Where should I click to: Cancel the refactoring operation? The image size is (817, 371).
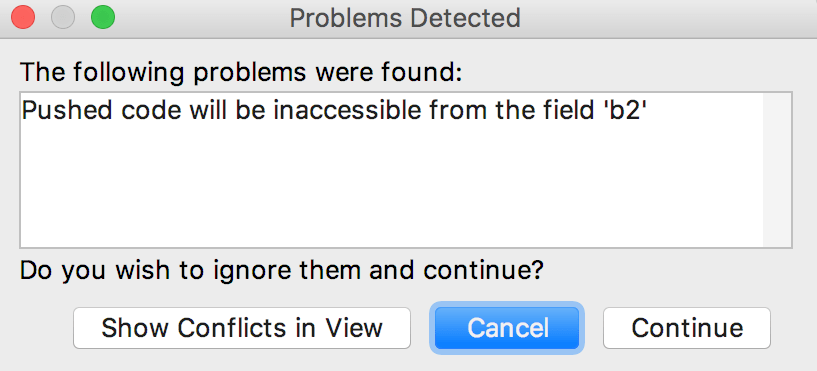pyautogui.click(x=507, y=328)
